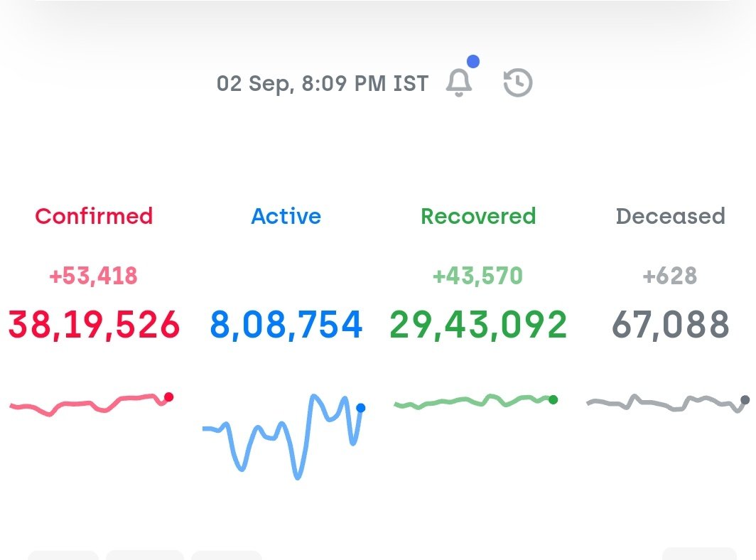Click the daily increase +53,418 under Confirmed

[x=93, y=276]
